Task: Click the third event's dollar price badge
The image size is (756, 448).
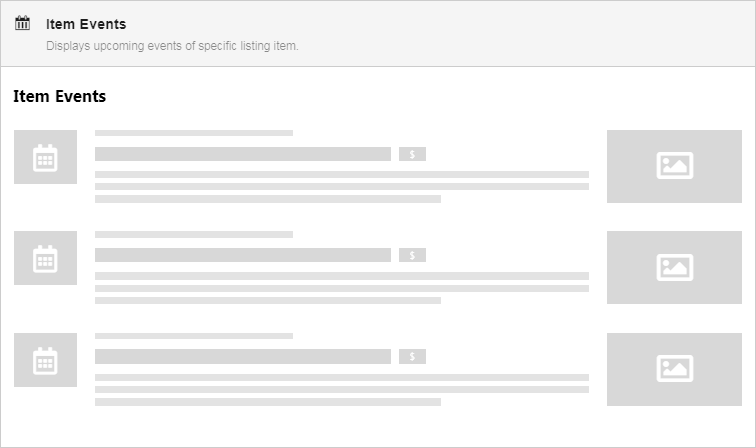Action: pyautogui.click(x=412, y=357)
